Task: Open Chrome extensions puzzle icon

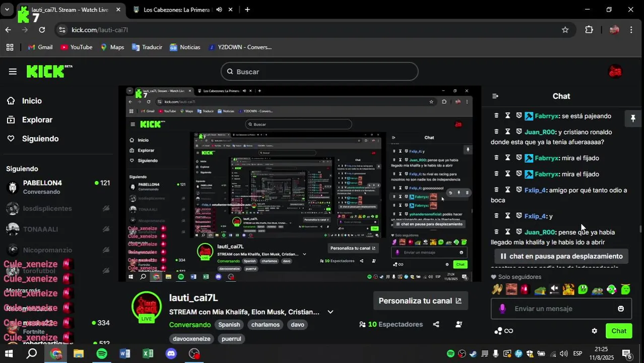Action: tap(589, 30)
